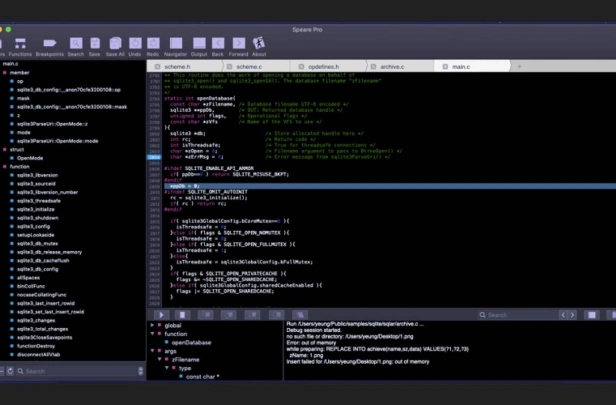Viewport: 616px width, 405px height.
Task: Focus the debug panel search field
Action: click(x=517, y=315)
